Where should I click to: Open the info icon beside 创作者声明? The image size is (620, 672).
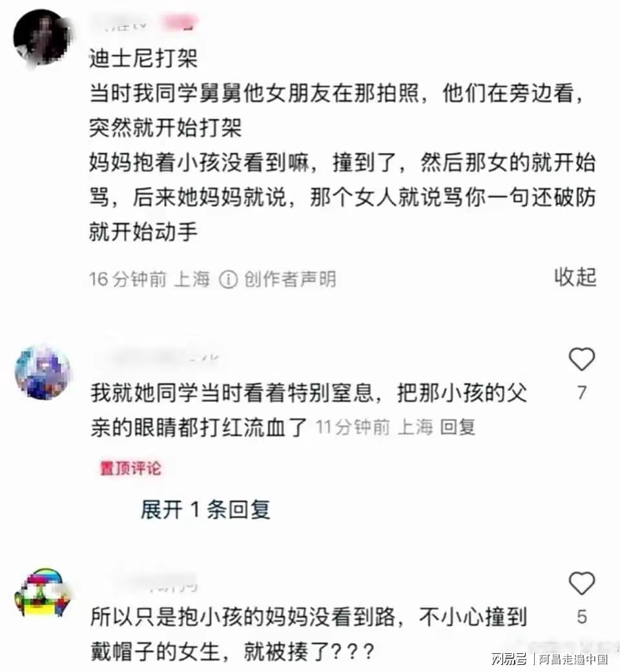point(228,279)
